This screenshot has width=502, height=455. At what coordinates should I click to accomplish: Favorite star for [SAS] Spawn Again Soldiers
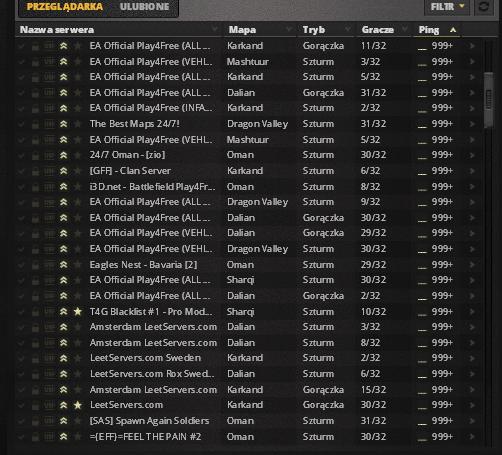(x=78, y=421)
